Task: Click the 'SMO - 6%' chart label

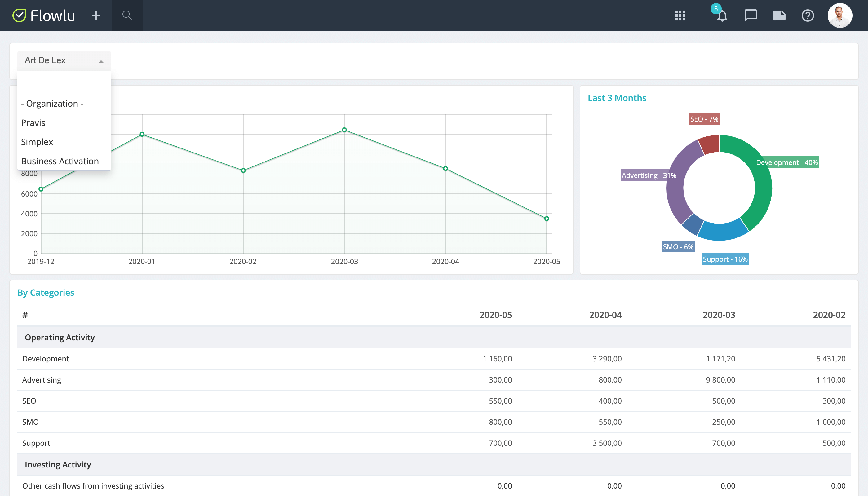Action: (x=678, y=247)
